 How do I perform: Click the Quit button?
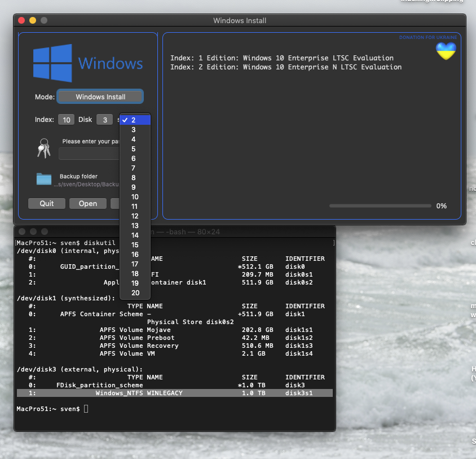(47, 203)
